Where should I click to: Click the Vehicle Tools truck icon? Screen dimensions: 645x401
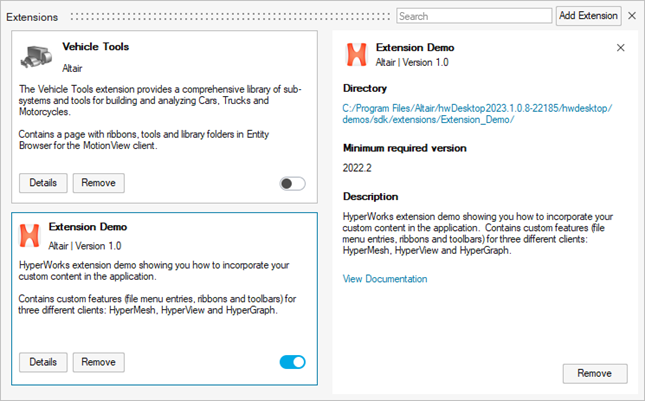37,57
